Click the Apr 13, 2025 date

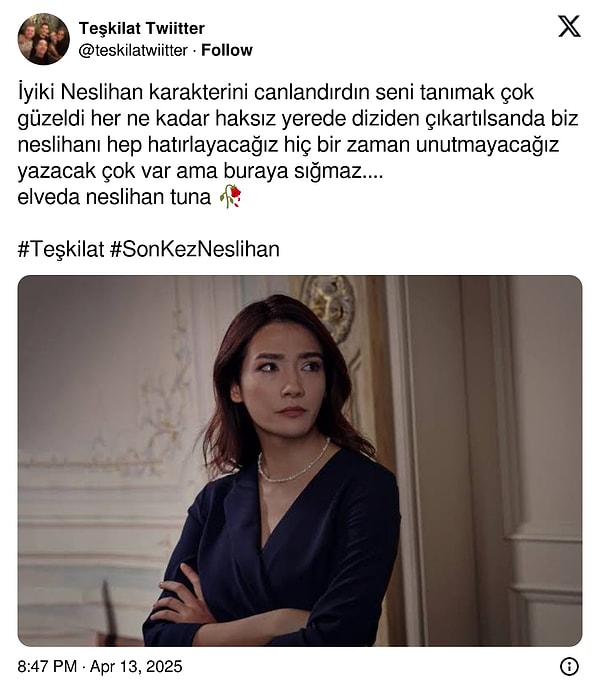(x=136, y=666)
